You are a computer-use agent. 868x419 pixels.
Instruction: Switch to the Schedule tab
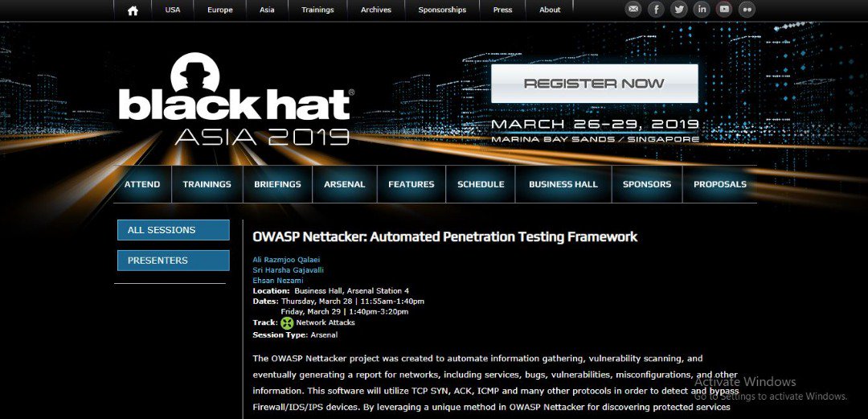(481, 184)
